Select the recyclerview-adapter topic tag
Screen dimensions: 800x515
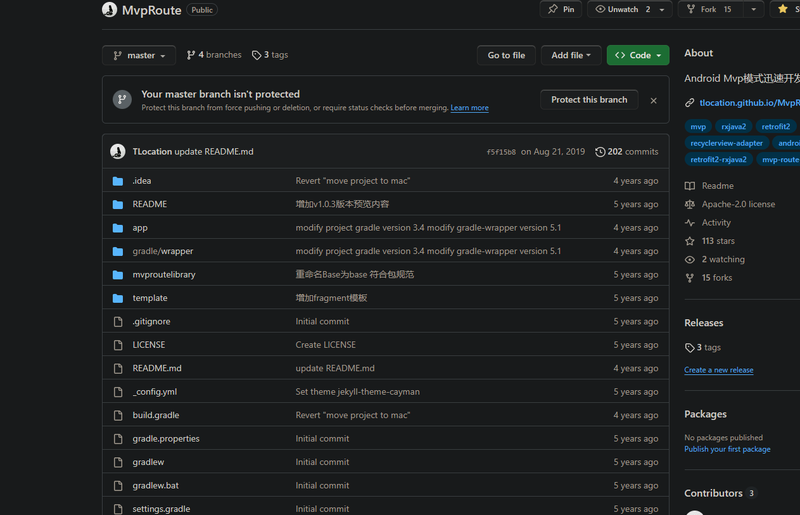coord(727,143)
